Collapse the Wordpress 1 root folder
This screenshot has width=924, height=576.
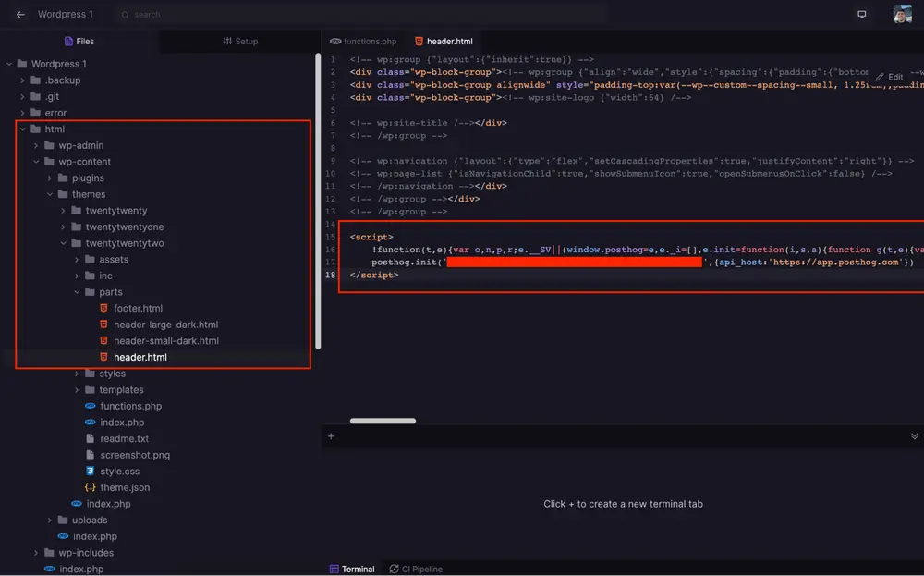coord(9,64)
